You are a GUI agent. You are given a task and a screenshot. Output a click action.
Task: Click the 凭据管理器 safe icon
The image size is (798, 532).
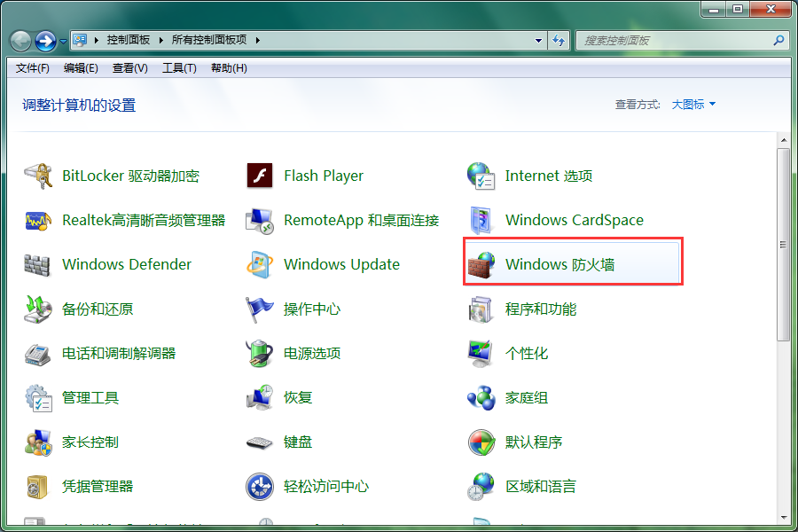point(37,487)
